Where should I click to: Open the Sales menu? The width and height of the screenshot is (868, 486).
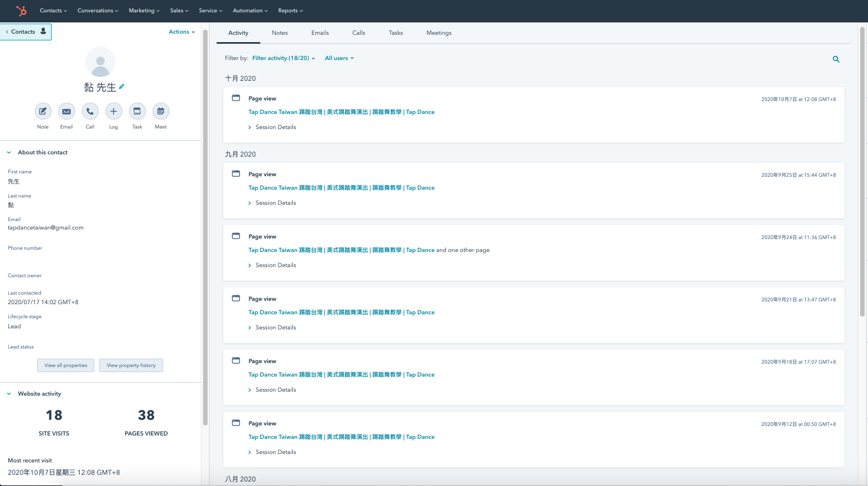[179, 11]
